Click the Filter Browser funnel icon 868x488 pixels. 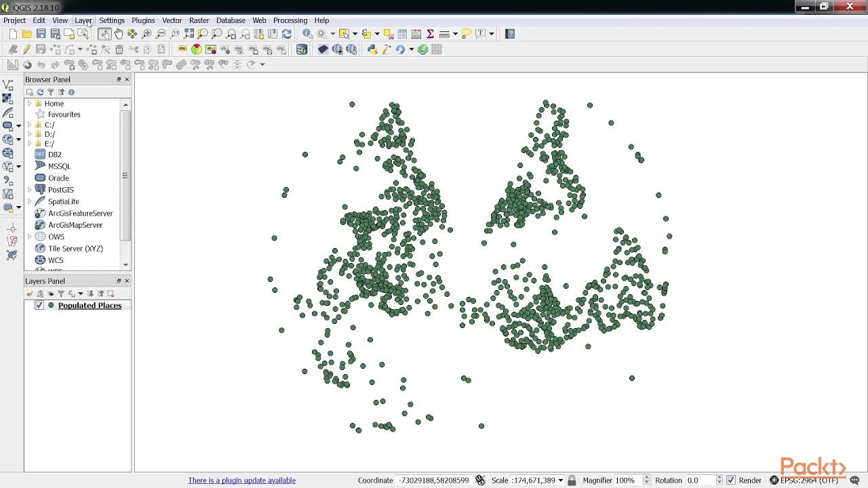point(50,92)
